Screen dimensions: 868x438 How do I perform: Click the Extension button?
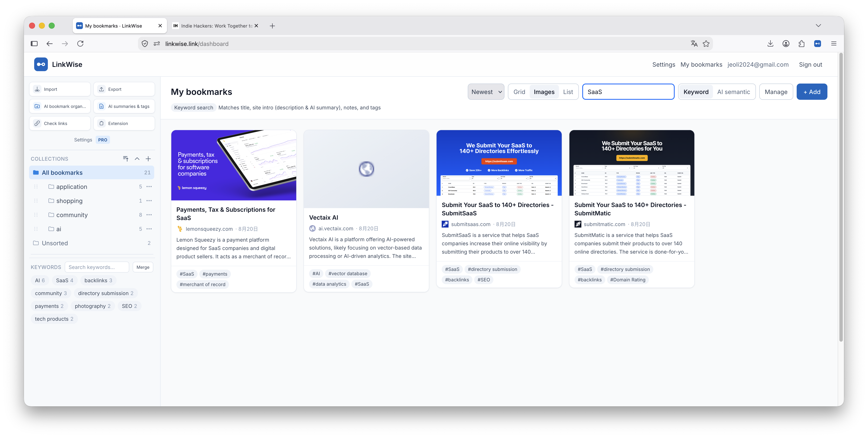click(124, 123)
